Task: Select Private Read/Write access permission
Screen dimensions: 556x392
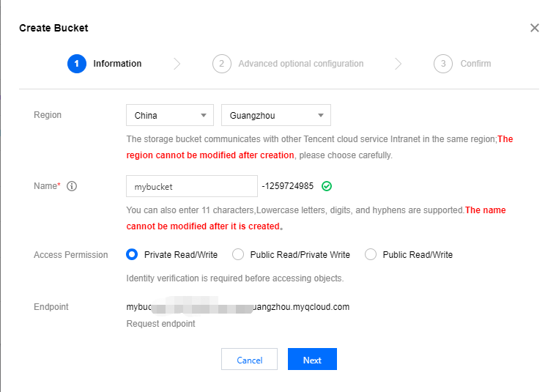Action: [x=132, y=255]
